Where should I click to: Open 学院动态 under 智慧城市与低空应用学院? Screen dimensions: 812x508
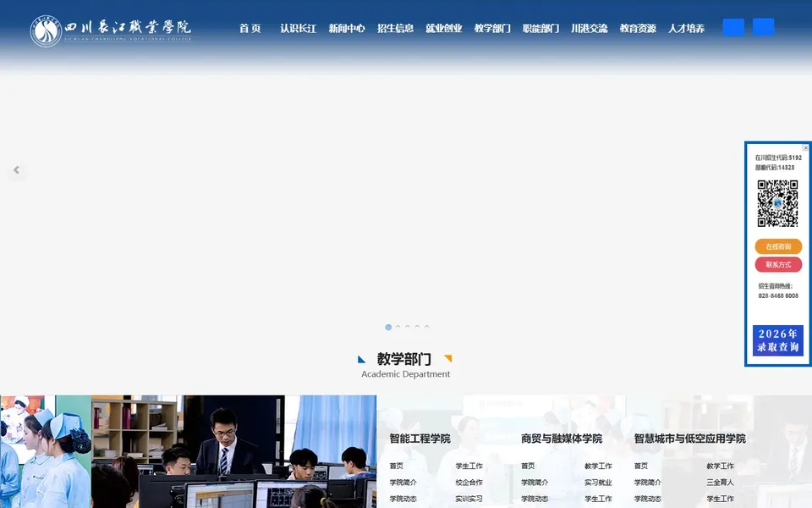[x=647, y=499]
